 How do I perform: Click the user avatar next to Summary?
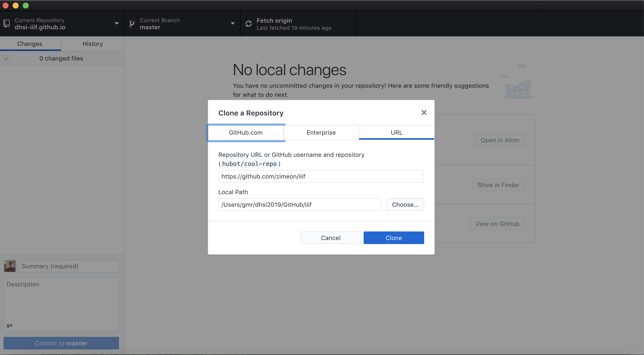10,266
